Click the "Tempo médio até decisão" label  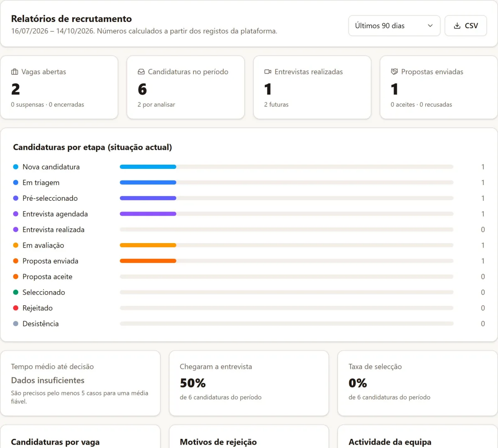pyautogui.click(x=53, y=367)
